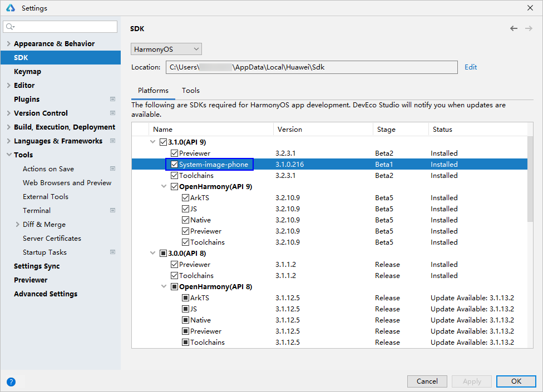543x392 pixels.
Task: Toggle 3.0.0(API 8) checkbox
Action: [163, 253]
